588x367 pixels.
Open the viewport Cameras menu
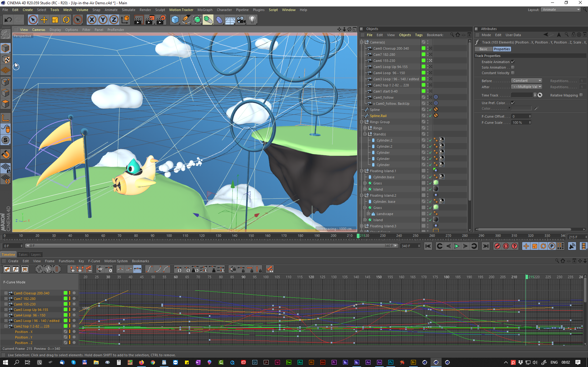point(39,30)
